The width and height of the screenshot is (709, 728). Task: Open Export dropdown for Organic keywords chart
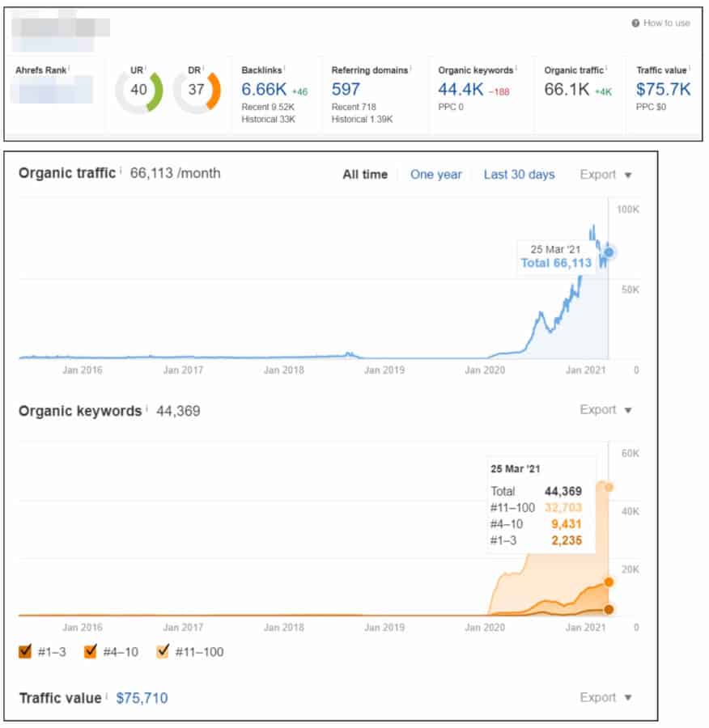click(x=605, y=410)
